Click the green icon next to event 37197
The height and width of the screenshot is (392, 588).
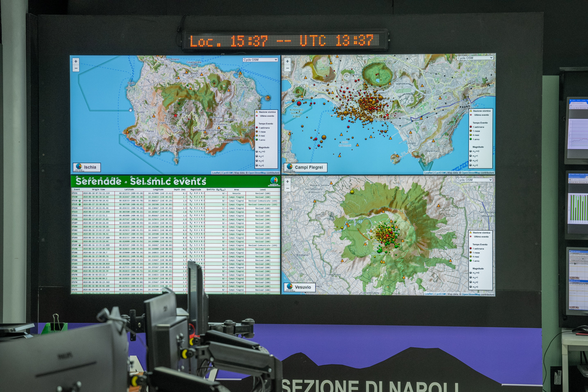79,245
